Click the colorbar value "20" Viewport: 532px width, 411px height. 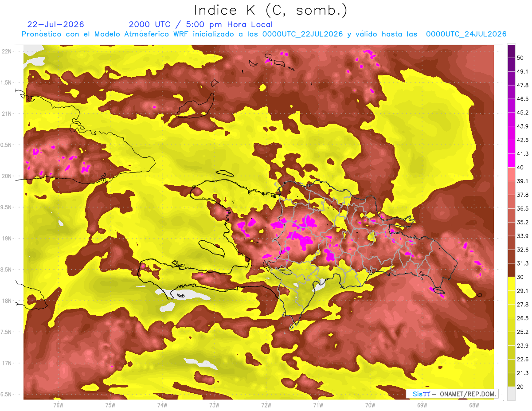click(x=520, y=387)
